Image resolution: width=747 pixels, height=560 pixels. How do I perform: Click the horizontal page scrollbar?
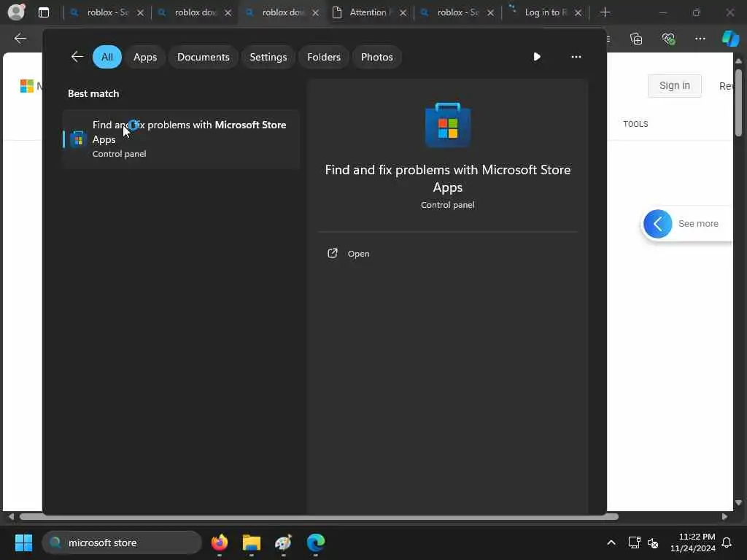pos(319,516)
